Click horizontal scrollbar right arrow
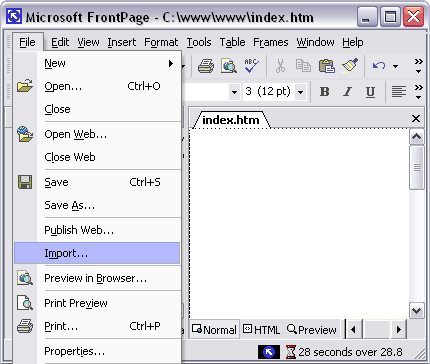The image size is (430, 364). tap(399, 330)
